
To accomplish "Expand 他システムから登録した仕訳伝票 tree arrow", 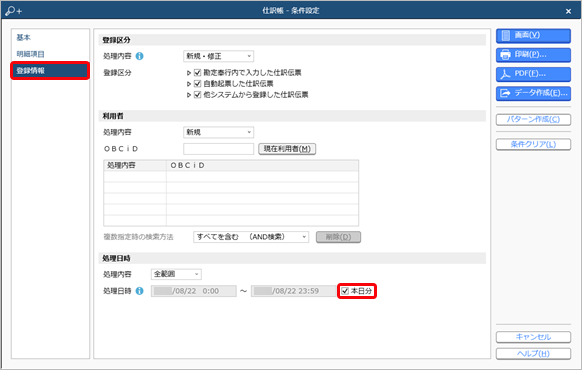I will coord(189,95).
